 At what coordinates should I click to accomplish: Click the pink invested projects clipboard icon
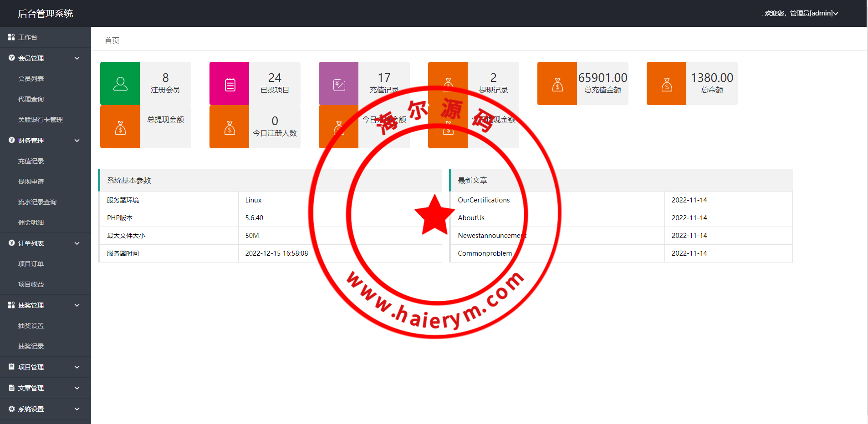[x=230, y=84]
